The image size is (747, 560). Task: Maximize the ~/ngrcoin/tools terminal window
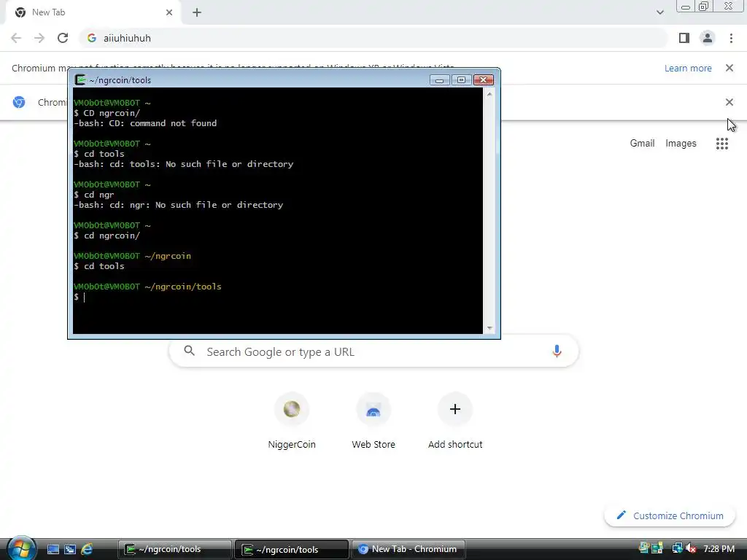click(461, 80)
